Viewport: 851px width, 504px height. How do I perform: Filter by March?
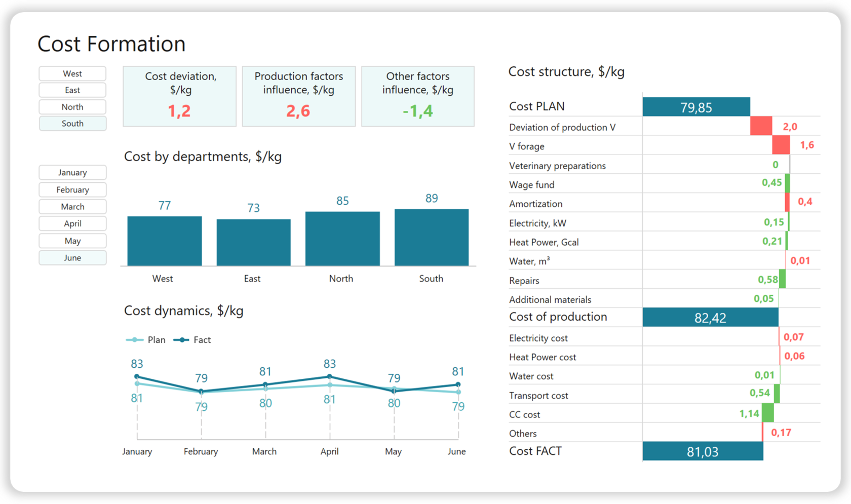click(72, 206)
